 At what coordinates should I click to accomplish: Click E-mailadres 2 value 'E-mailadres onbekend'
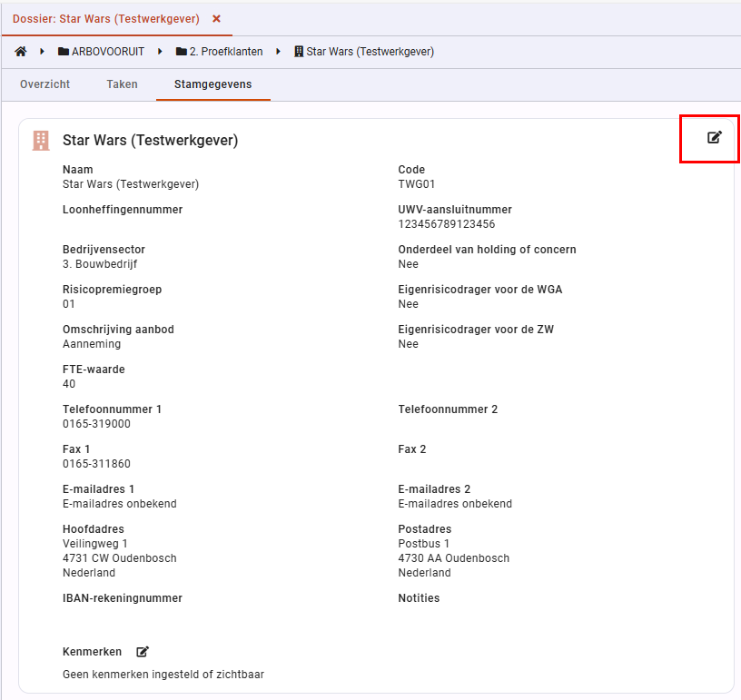coord(455,504)
